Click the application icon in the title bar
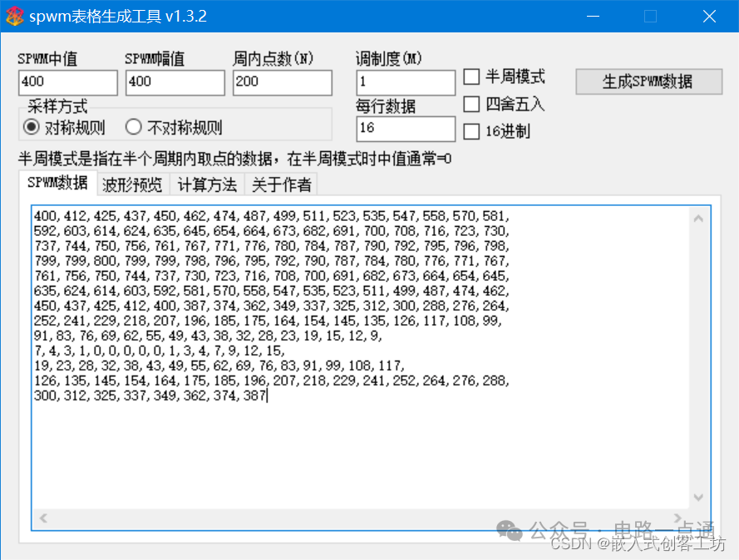The height and width of the screenshot is (560, 739). pyautogui.click(x=15, y=16)
